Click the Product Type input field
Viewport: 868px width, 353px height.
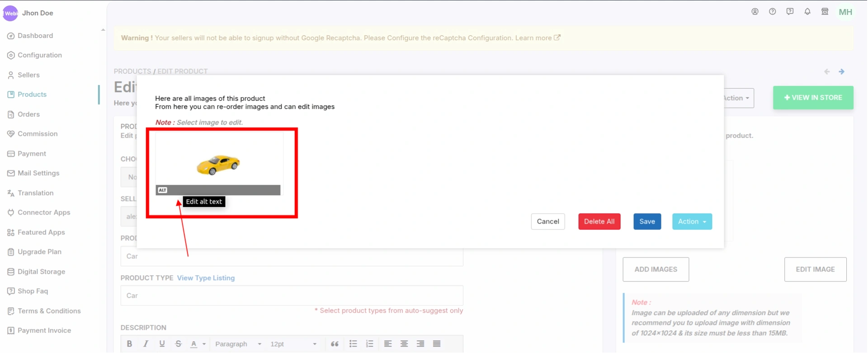point(292,296)
